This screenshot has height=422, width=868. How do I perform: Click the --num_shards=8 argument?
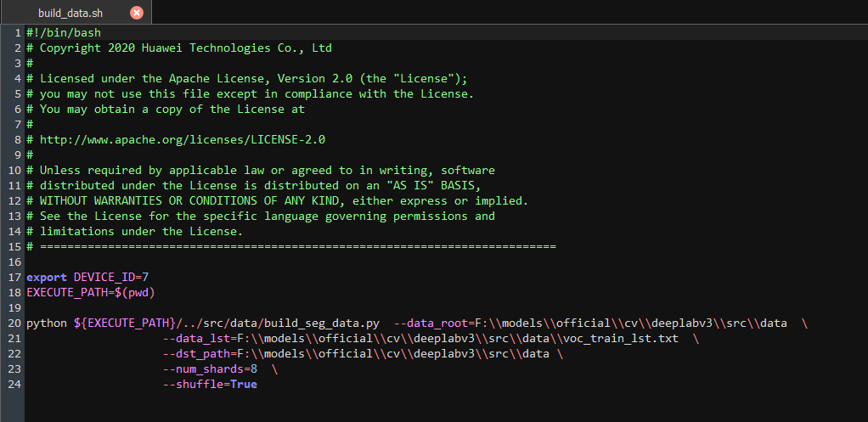click(210, 369)
